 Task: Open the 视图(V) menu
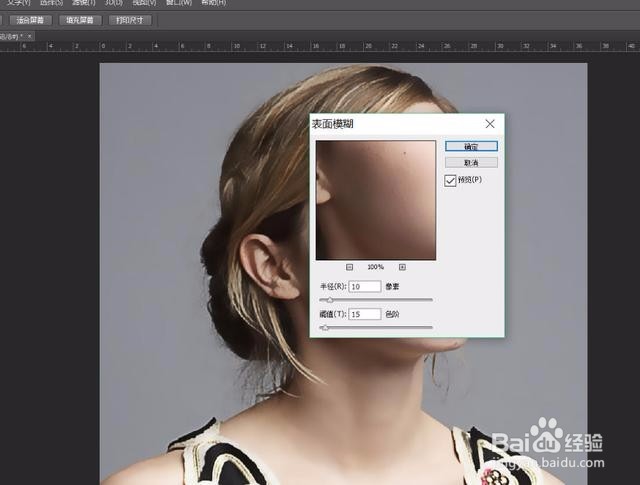(144, 2)
